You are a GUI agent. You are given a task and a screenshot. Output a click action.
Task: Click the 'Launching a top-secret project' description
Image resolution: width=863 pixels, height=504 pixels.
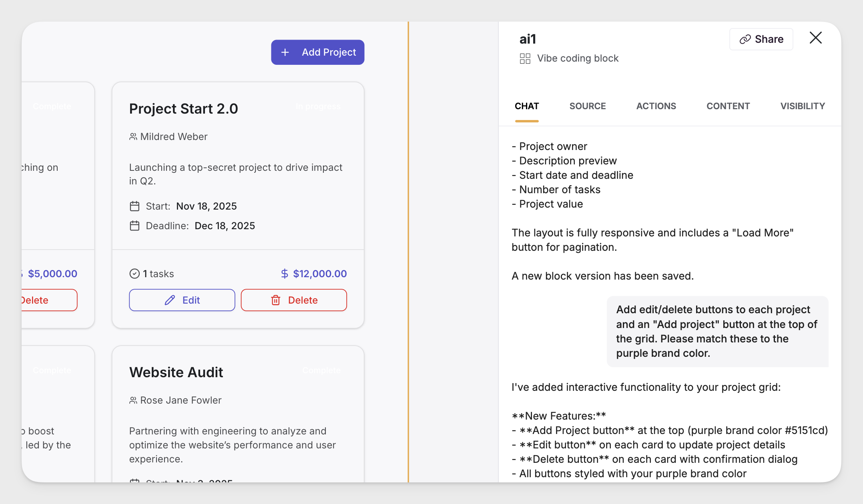236,174
